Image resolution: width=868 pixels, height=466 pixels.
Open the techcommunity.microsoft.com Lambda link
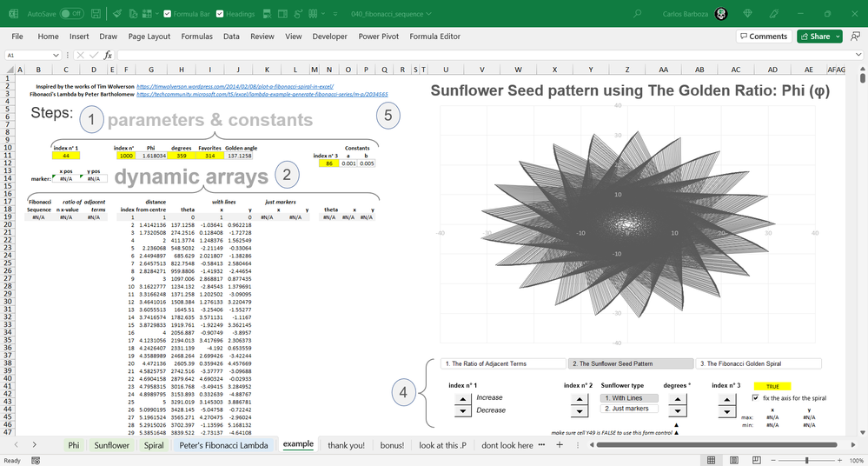click(262, 94)
